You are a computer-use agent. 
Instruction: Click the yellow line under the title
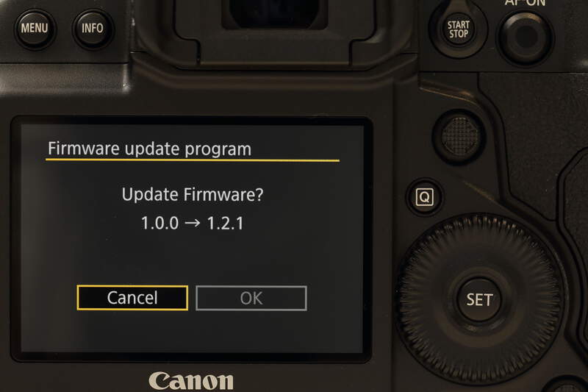[x=193, y=160]
